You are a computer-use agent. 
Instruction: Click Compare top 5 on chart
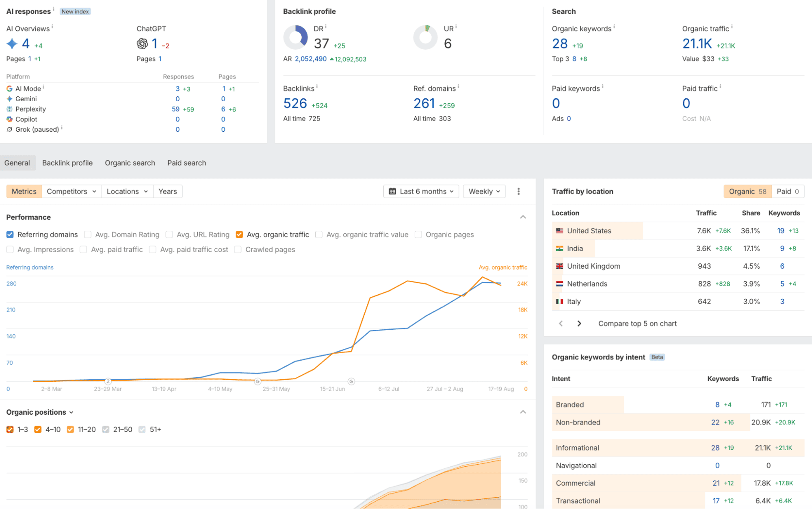click(x=637, y=324)
